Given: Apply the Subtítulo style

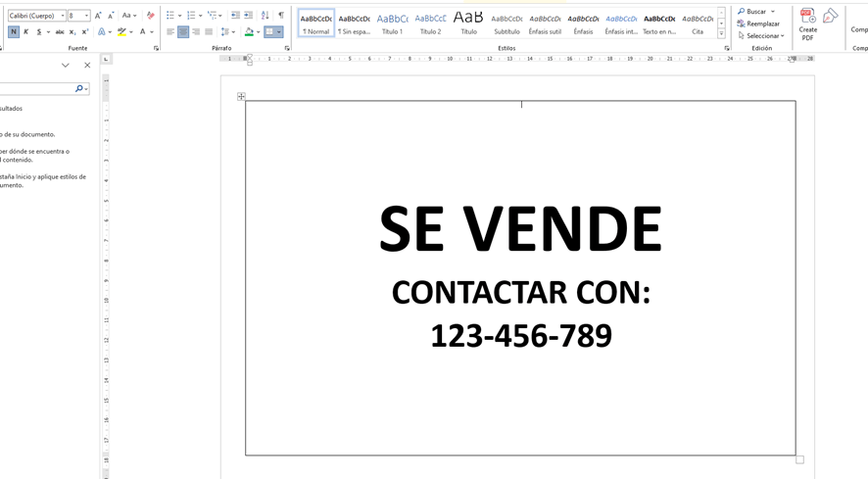Looking at the screenshot, I should (x=507, y=24).
